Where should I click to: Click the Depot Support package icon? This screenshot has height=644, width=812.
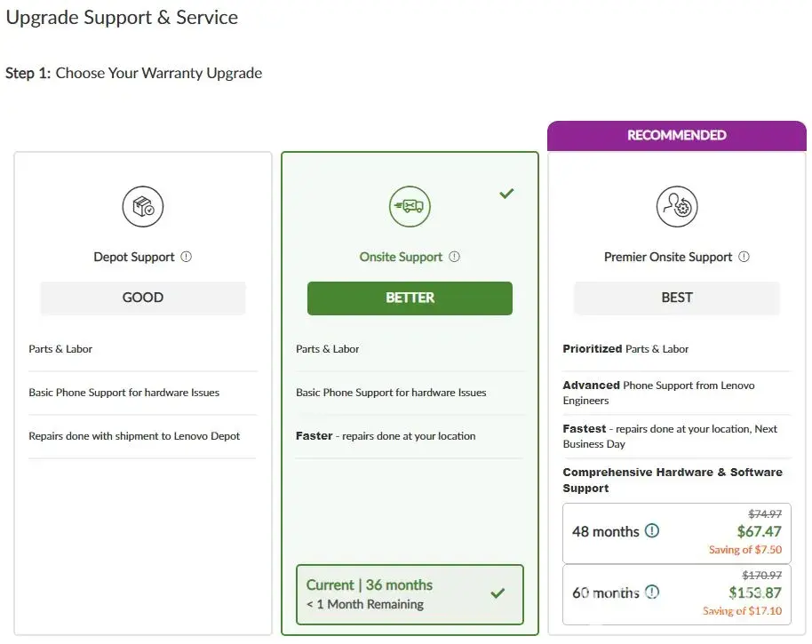[x=143, y=207]
